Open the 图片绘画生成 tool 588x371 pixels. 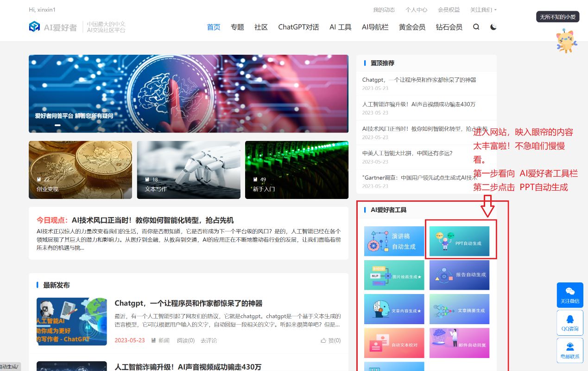[x=394, y=275]
